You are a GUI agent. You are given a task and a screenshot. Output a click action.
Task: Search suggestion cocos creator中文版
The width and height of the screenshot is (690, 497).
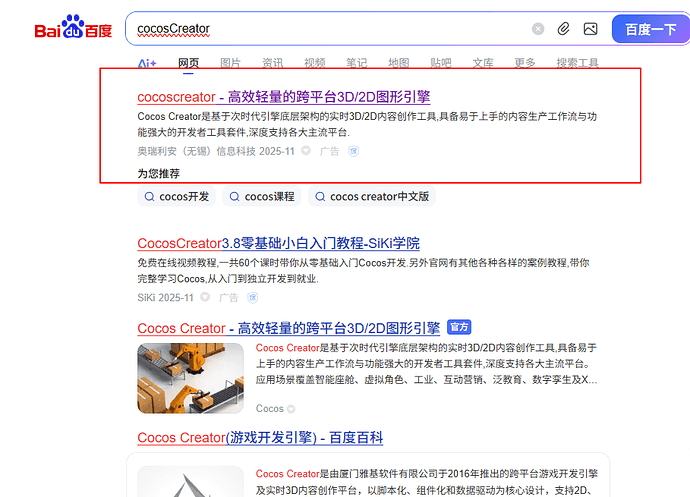point(372,196)
